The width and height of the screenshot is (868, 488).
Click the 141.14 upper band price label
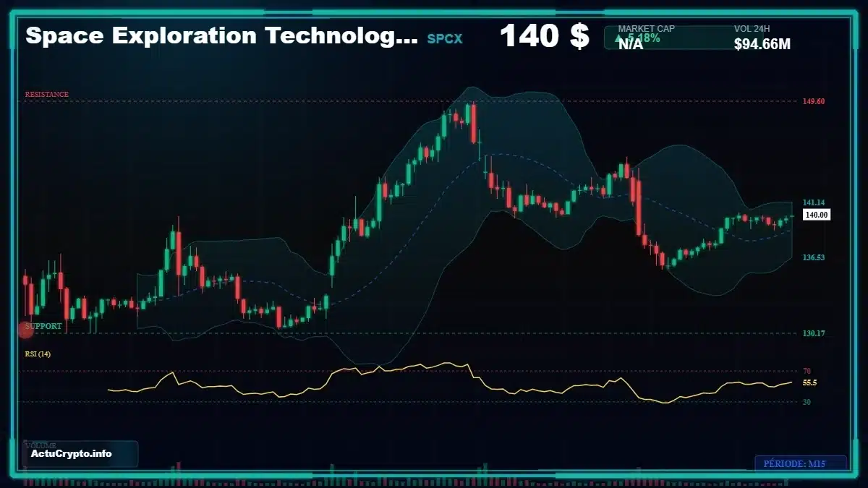[x=814, y=202]
